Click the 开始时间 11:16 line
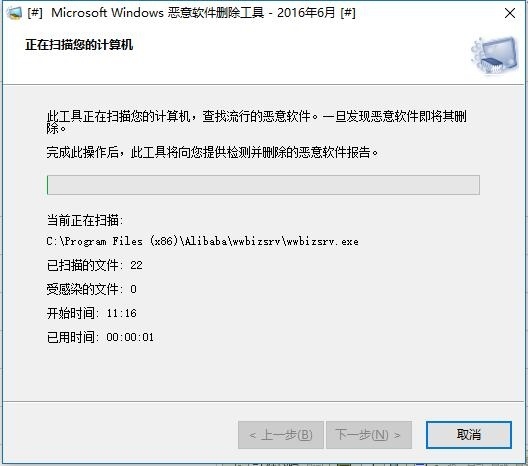This screenshot has height=466, width=528. (91, 313)
